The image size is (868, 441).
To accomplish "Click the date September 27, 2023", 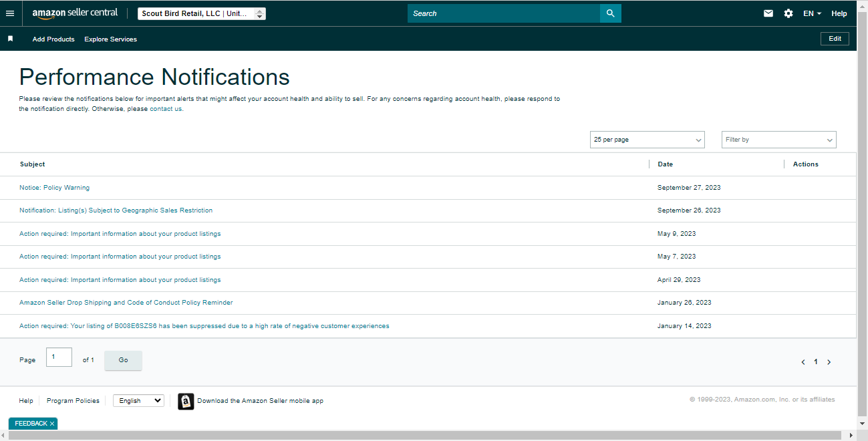I will 689,188.
